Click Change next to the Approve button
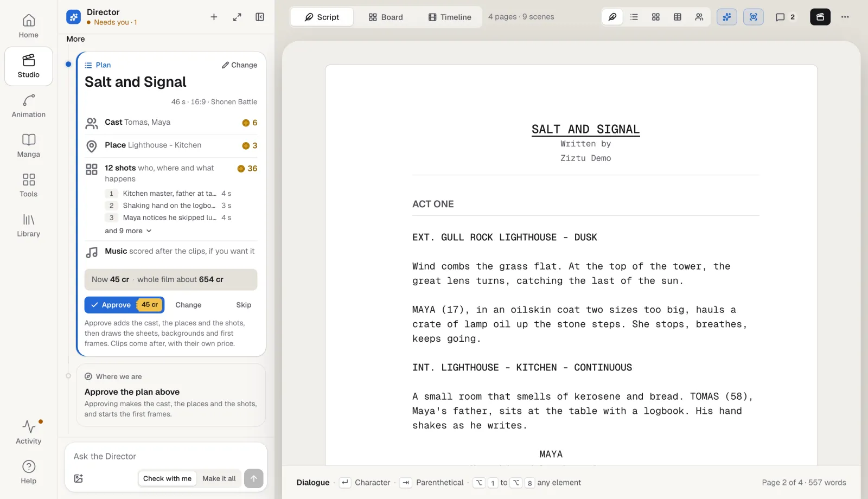 pyautogui.click(x=188, y=305)
